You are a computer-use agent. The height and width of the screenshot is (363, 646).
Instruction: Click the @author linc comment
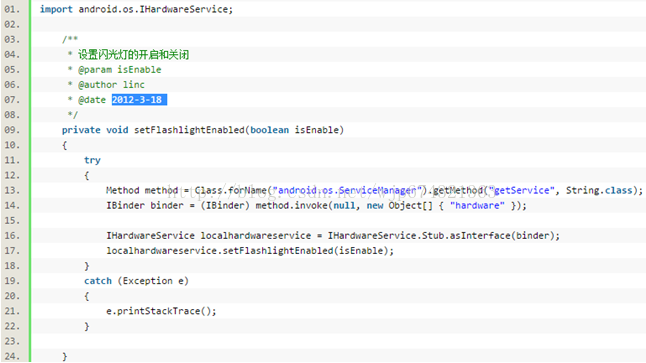111,85
